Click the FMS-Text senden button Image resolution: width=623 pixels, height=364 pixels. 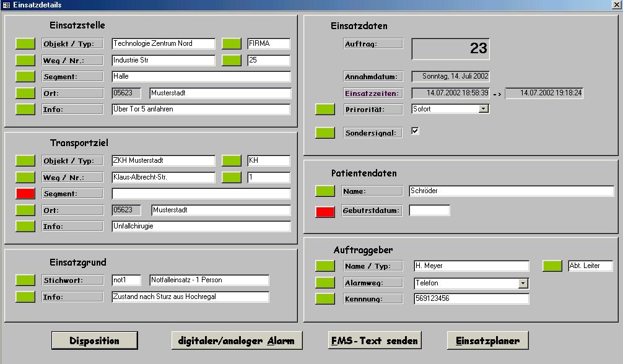pos(374,340)
